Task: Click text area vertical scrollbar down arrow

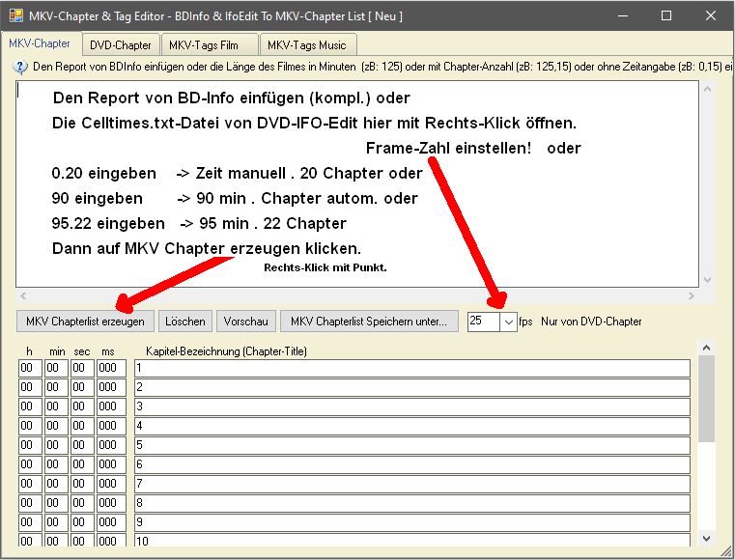Action: tap(707, 279)
